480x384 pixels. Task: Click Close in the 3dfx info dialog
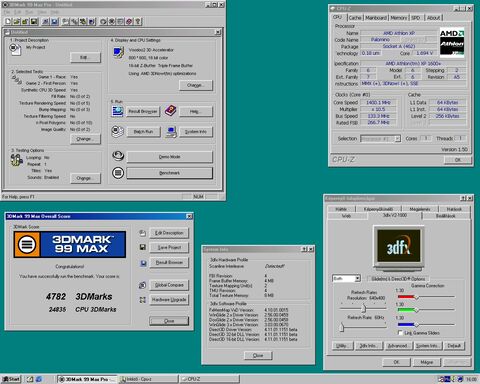(x=258, y=355)
